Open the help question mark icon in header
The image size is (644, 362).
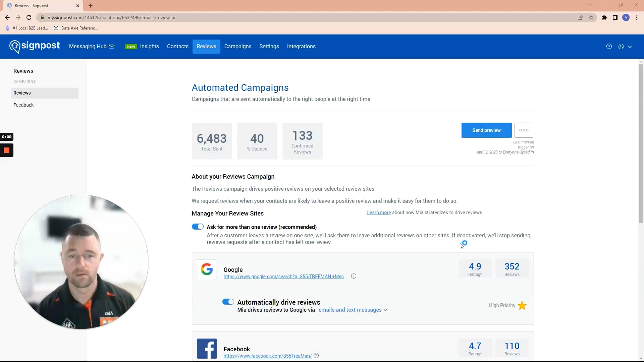click(x=609, y=47)
